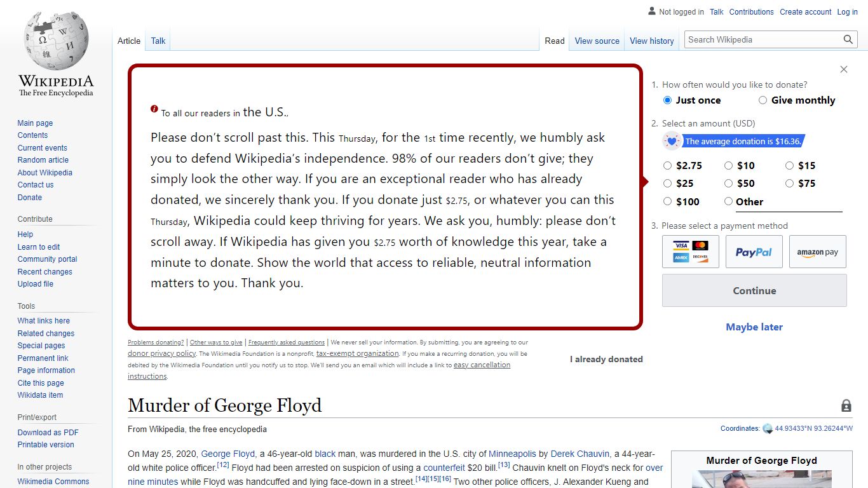The height and width of the screenshot is (488, 868).
Task: Close the donation banner with X
Action: click(844, 69)
